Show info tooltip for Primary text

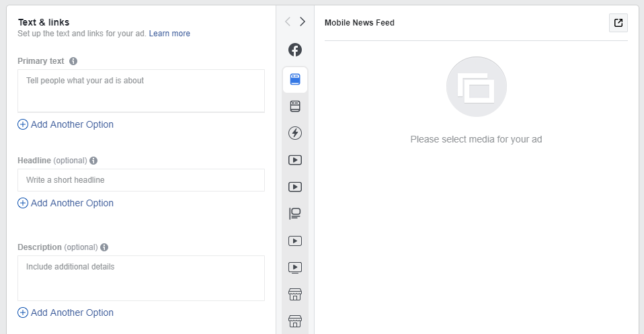pyautogui.click(x=73, y=61)
